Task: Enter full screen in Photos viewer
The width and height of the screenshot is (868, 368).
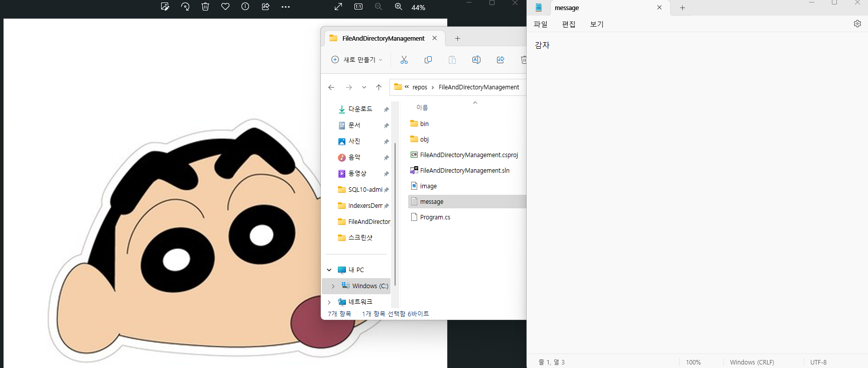Action: click(x=338, y=7)
